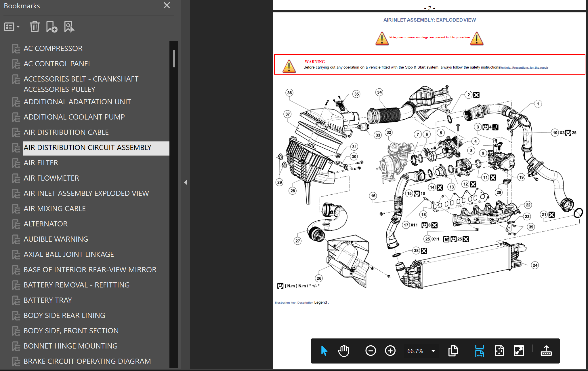The image size is (588, 371).
Task: Open BASE OF INTERIOR REAR-VIEW MIRROR bookmark
Action: [x=90, y=270]
